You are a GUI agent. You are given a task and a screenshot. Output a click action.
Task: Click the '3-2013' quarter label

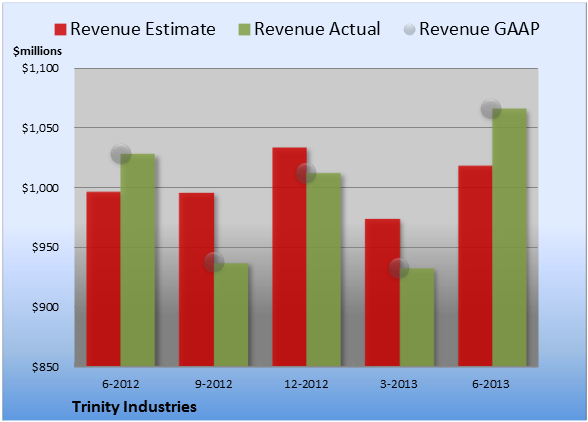[399, 384]
